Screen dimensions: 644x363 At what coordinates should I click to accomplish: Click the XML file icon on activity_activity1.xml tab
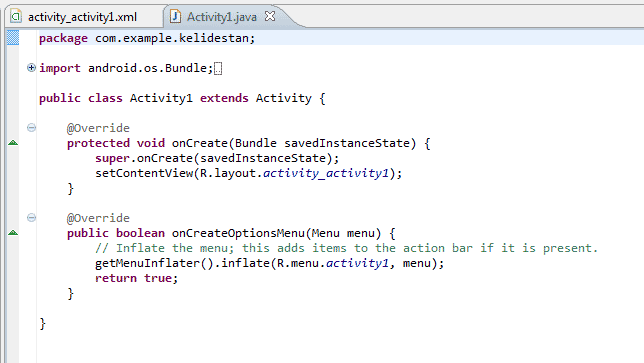coord(16,17)
